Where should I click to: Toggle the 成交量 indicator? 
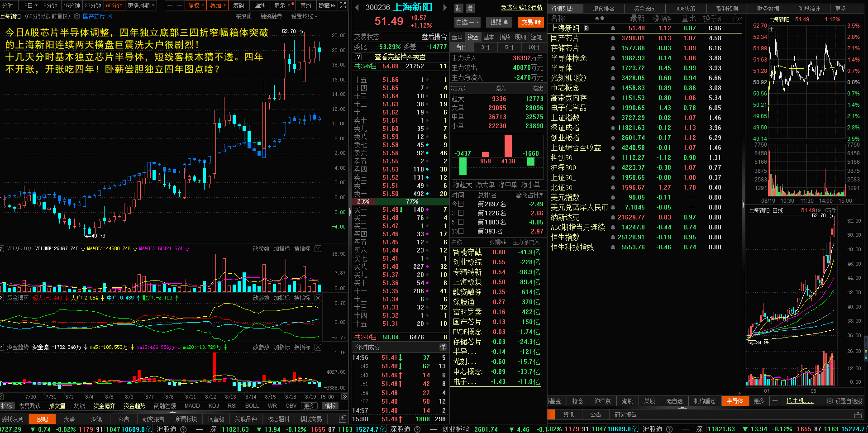(57, 406)
